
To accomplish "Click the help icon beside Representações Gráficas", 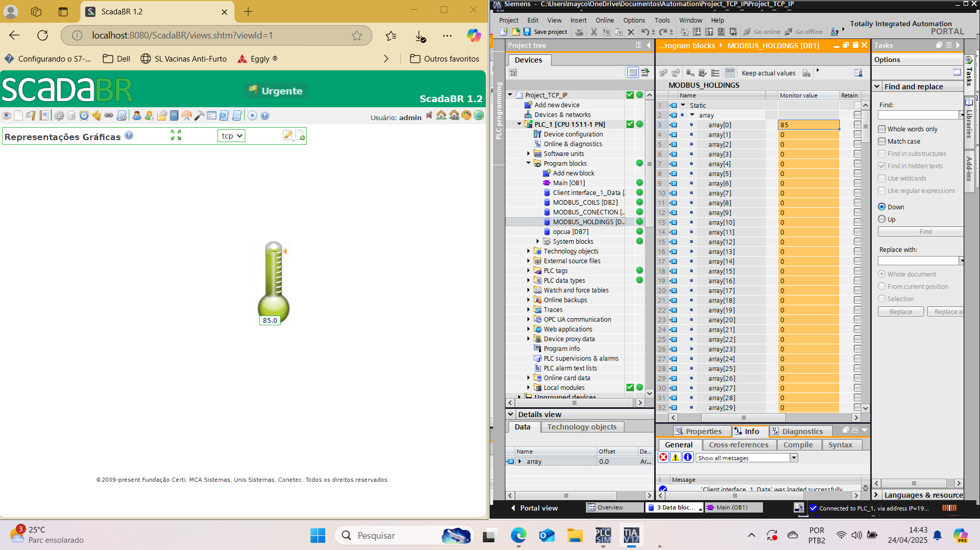I will (x=129, y=135).
